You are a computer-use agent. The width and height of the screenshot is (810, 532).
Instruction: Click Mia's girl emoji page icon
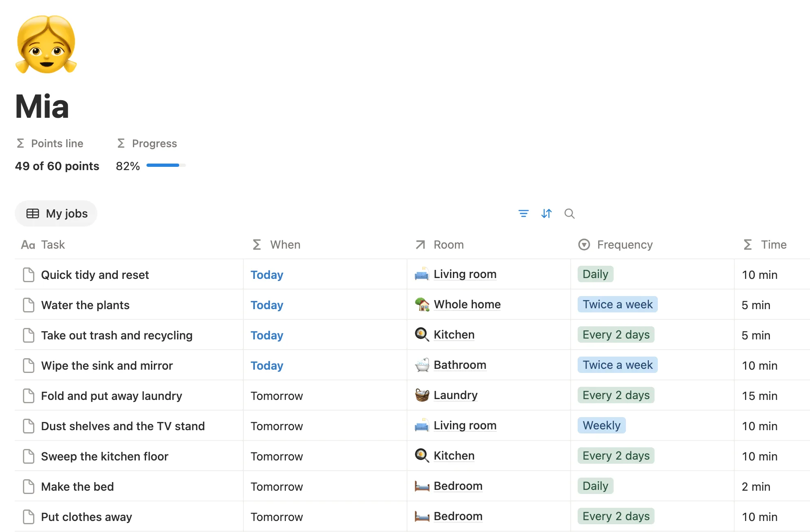[46, 45]
